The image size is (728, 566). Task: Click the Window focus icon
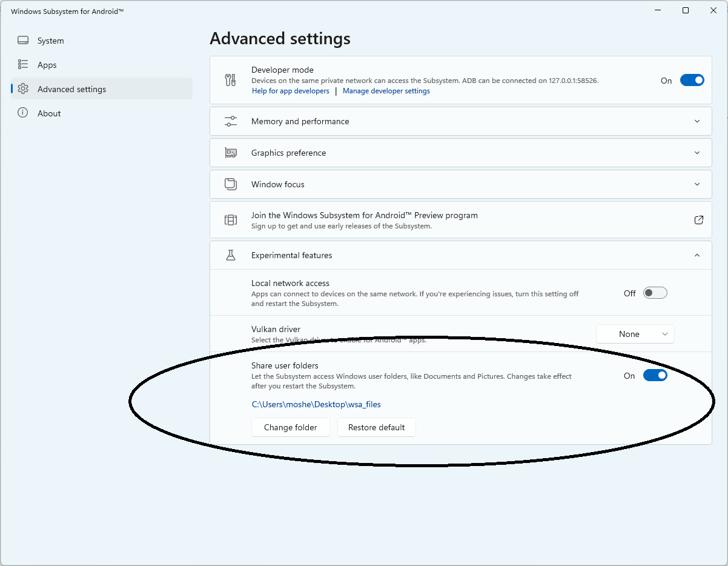coord(230,184)
